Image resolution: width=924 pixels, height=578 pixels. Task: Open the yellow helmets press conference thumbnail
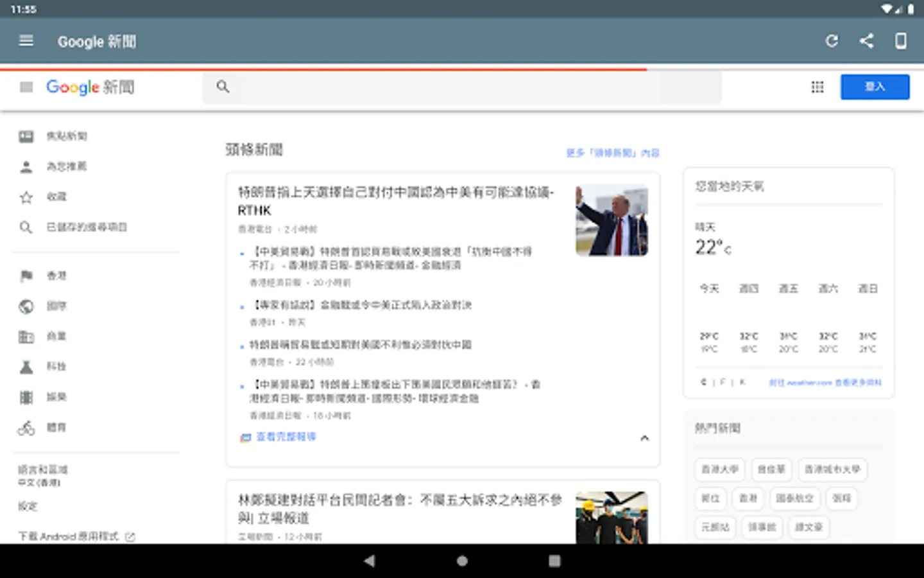[x=612, y=518]
